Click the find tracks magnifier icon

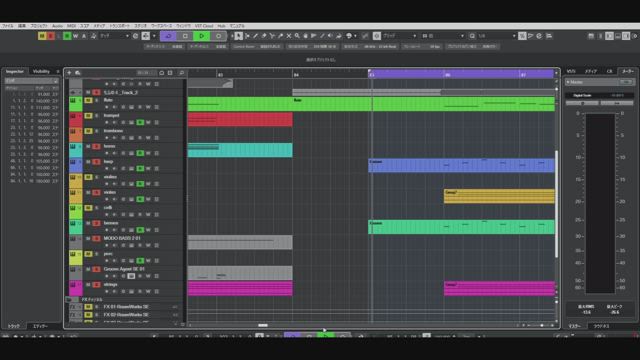tap(181, 73)
